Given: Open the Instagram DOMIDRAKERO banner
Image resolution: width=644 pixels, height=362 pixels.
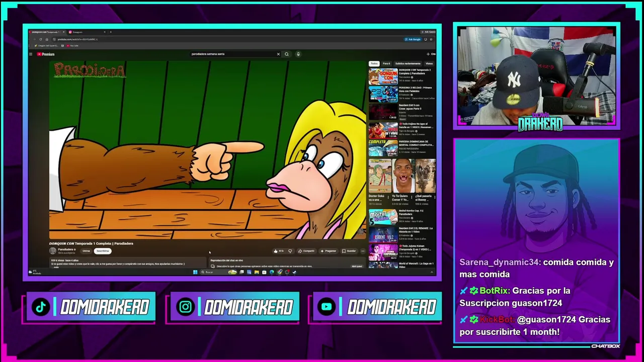Looking at the screenshot, I should 234,307.
